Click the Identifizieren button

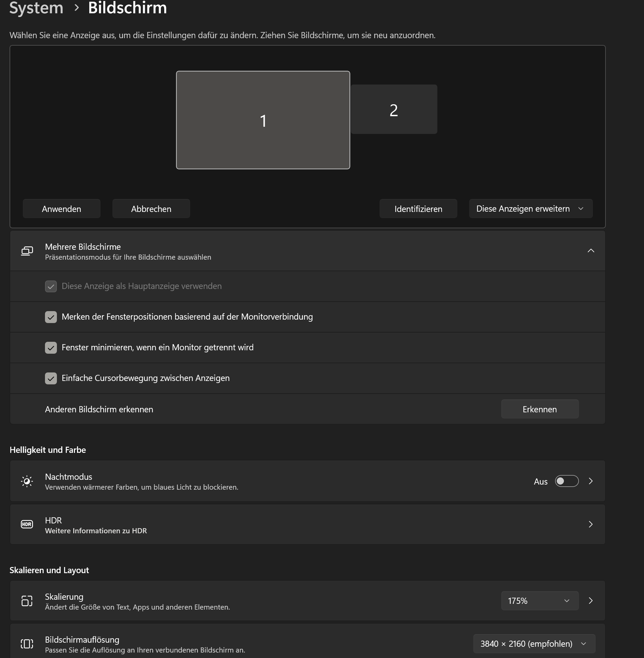[x=418, y=208]
